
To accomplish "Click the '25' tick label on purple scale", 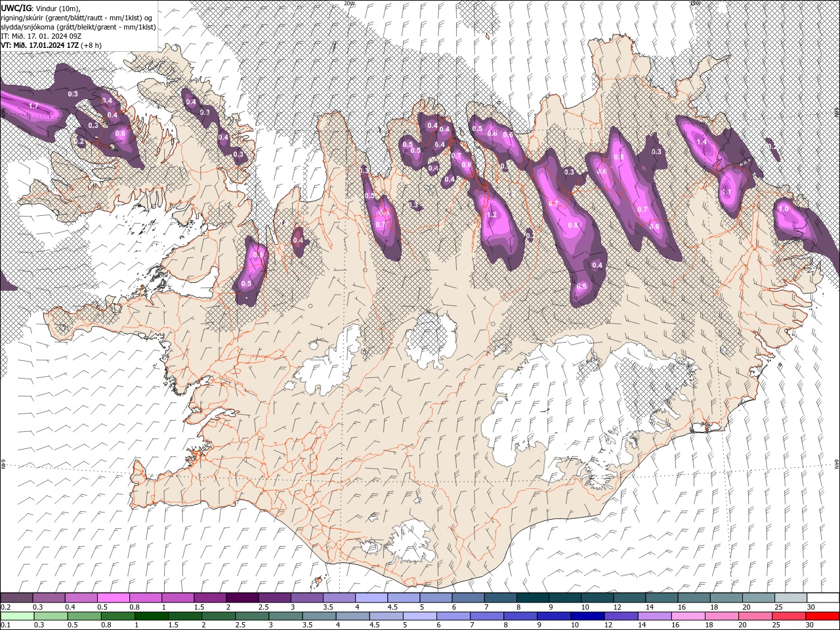I will pos(778,607).
